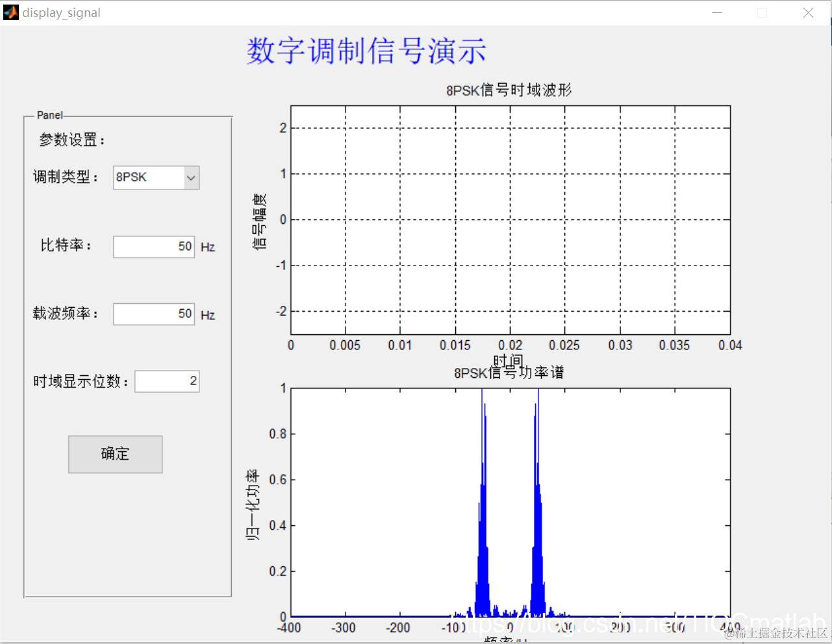Screen dimensions: 832x644
Task: Click the dropdown arrow beside 8PSK
Action: tap(191, 178)
